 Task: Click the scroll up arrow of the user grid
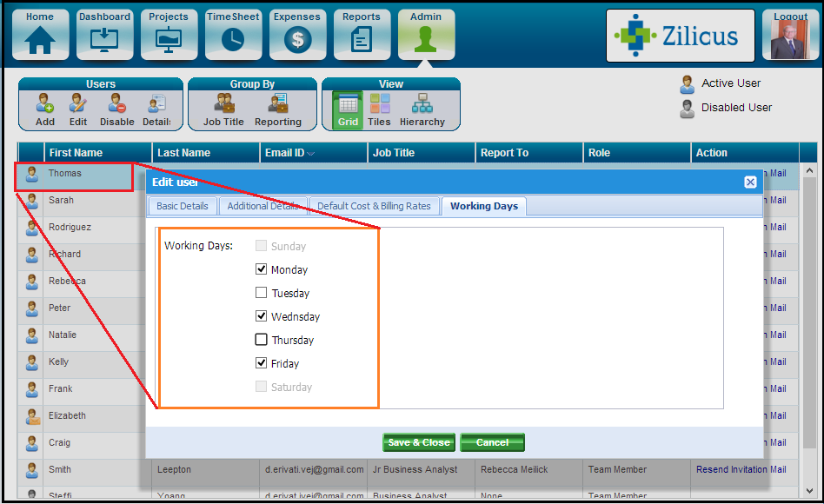(x=811, y=171)
